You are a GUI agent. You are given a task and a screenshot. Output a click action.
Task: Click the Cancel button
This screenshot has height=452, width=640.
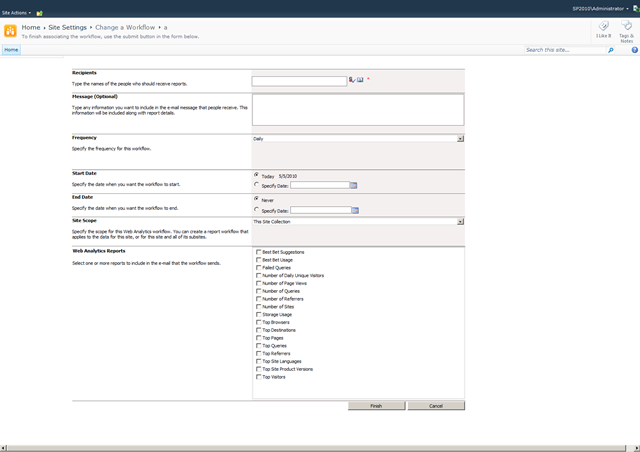pos(436,406)
